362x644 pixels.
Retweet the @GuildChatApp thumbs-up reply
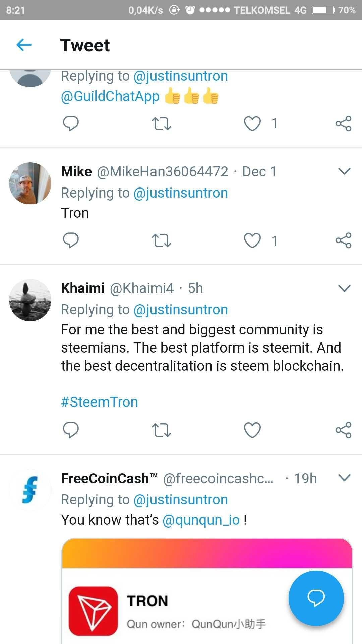[x=162, y=123]
